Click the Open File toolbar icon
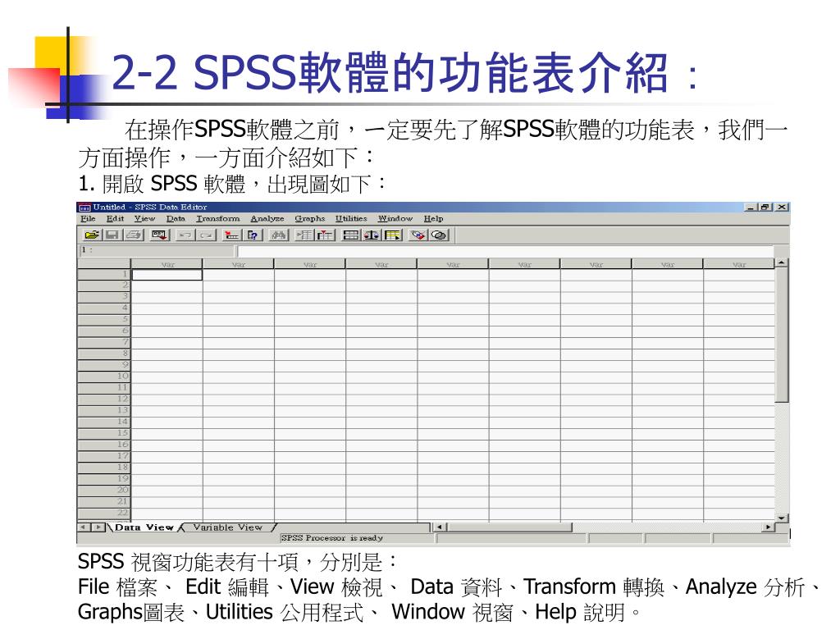This screenshot has width=840, height=630. pyautogui.click(x=92, y=235)
